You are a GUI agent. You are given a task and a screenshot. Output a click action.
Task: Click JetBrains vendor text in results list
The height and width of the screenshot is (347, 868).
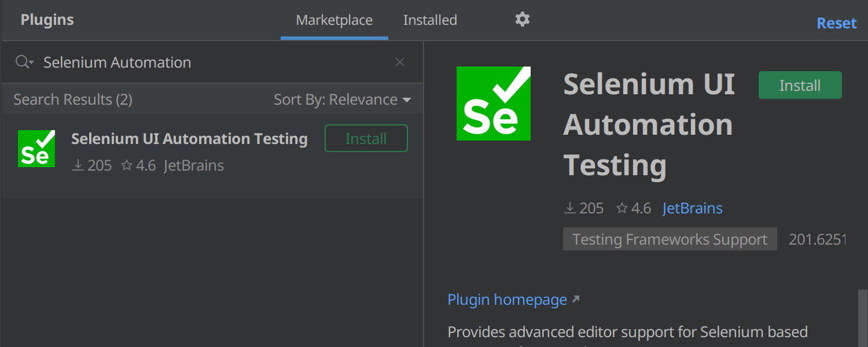click(x=194, y=165)
